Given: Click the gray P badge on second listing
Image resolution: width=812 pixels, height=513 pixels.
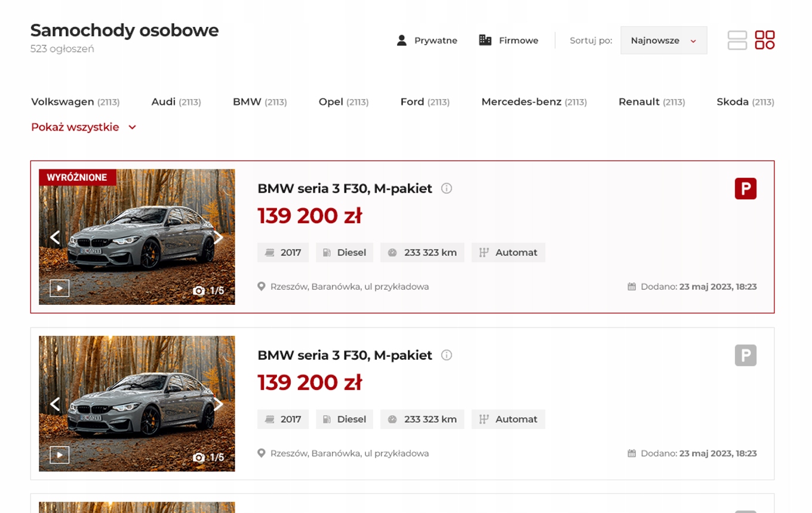Looking at the screenshot, I should (745, 356).
